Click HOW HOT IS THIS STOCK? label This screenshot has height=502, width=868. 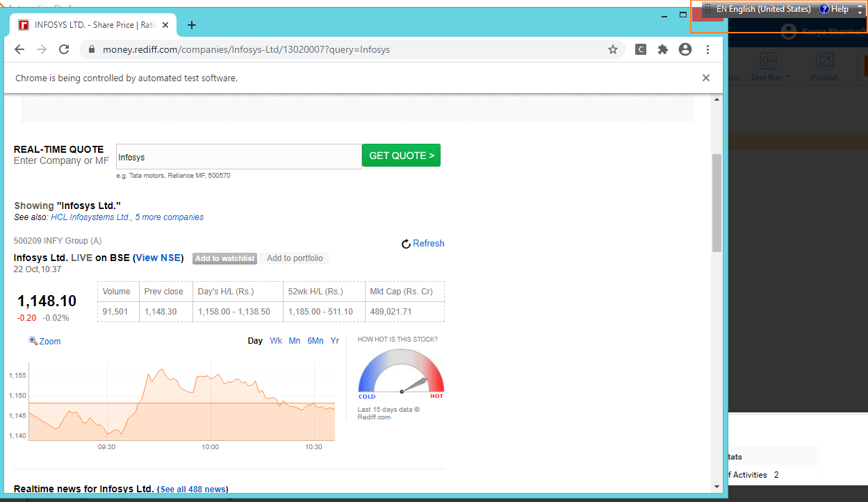[x=398, y=340]
